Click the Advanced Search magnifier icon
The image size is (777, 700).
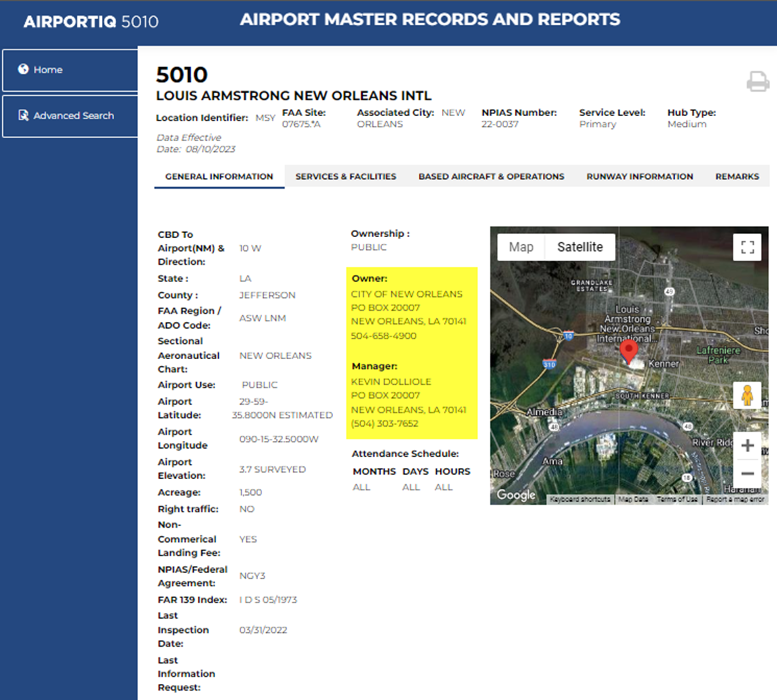tap(23, 115)
